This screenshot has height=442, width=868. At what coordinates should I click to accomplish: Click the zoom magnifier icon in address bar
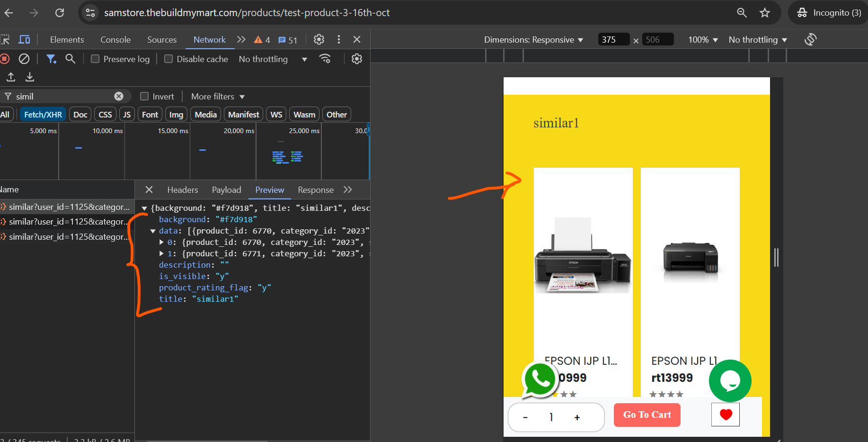point(742,13)
